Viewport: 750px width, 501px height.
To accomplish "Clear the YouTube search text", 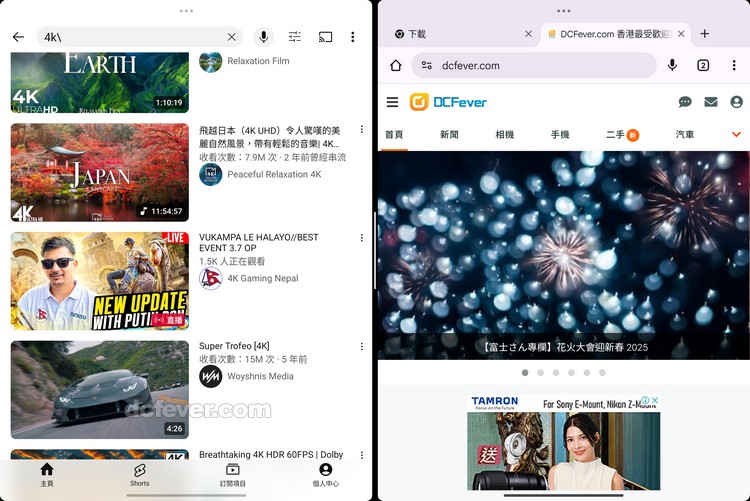I will click(232, 37).
